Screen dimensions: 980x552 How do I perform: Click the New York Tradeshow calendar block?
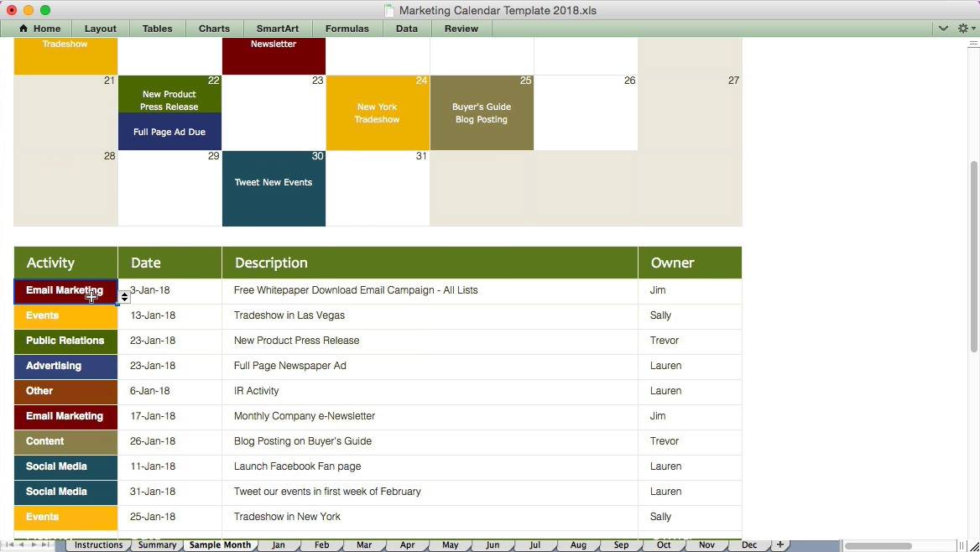click(378, 113)
